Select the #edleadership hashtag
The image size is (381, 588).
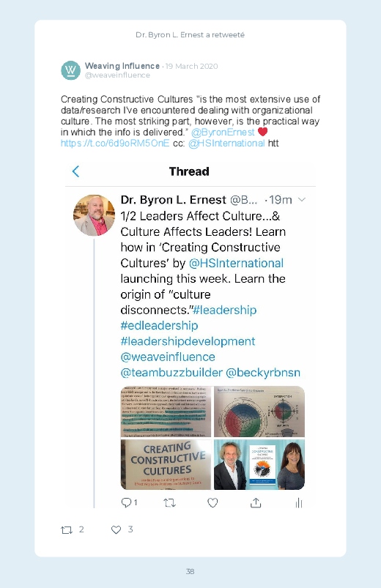coord(159,326)
